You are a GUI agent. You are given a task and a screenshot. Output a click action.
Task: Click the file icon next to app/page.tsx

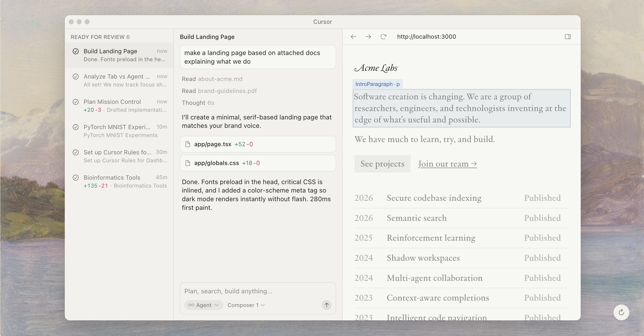(188, 144)
